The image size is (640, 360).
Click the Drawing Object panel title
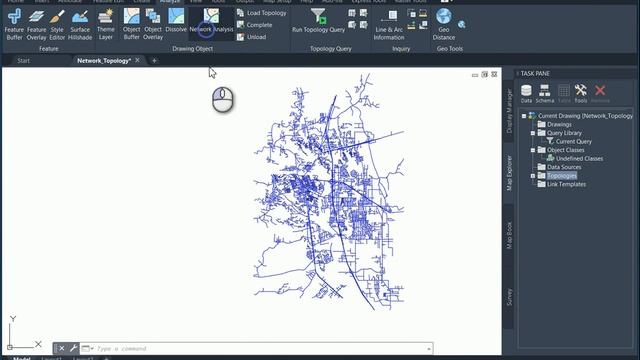(192, 49)
